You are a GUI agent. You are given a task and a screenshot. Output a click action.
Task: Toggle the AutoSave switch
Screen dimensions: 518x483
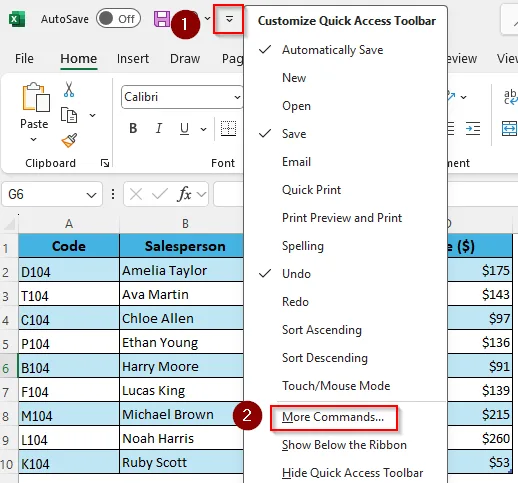[118, 19]
